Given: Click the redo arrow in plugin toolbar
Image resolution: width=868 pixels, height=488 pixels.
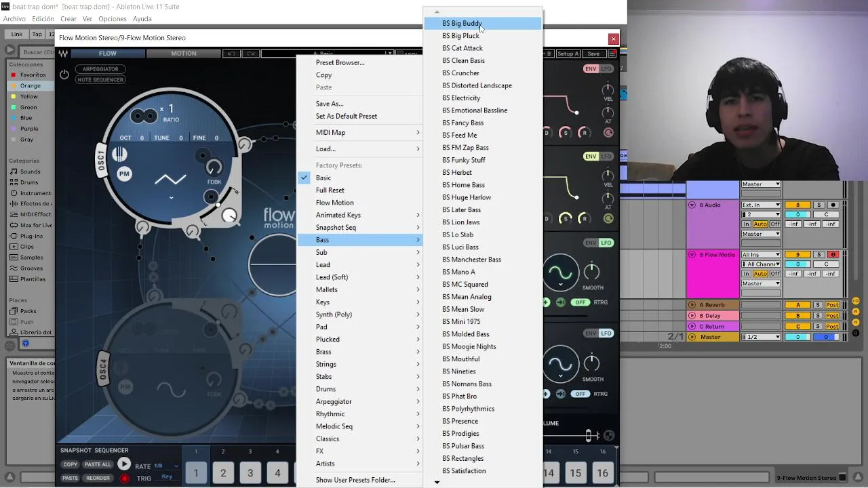Looking at the screenshot, I should (251, 54).
